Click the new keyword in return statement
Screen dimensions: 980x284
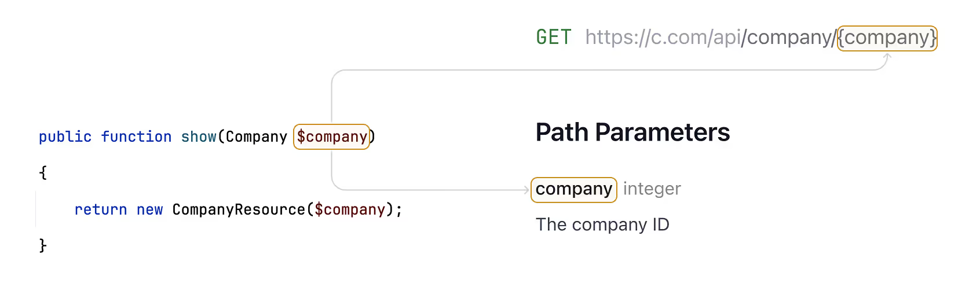point(149,210)
